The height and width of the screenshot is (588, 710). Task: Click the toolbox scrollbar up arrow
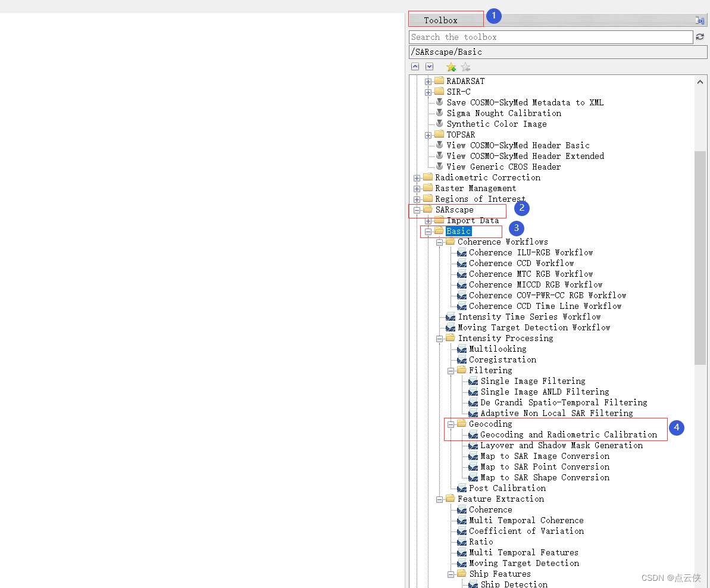[700, 82]
